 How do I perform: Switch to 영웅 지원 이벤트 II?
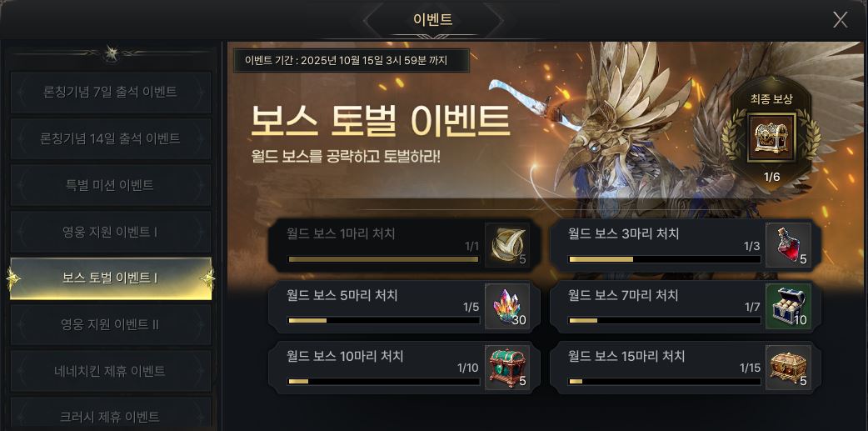coord(111,324)
